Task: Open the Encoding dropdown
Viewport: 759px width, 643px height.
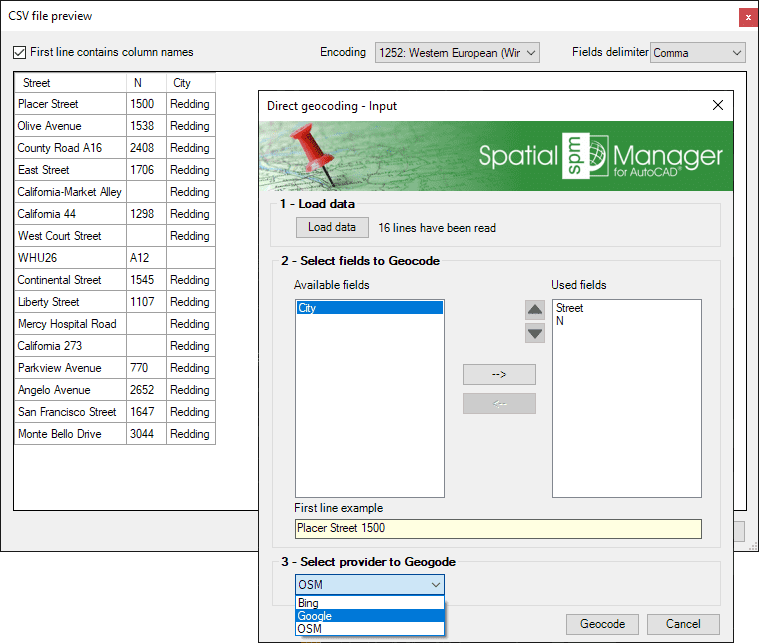Action: tap(457, 52)
